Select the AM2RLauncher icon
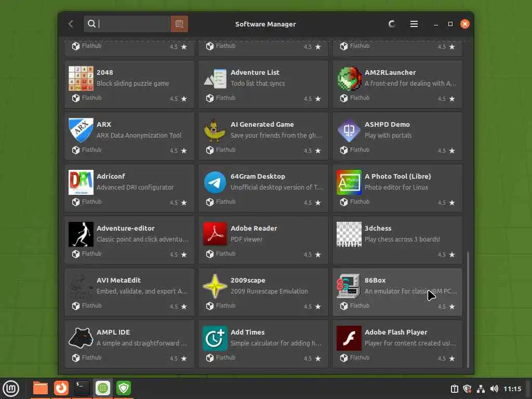The height and width of the screenshot is (399, 532). 349,78
